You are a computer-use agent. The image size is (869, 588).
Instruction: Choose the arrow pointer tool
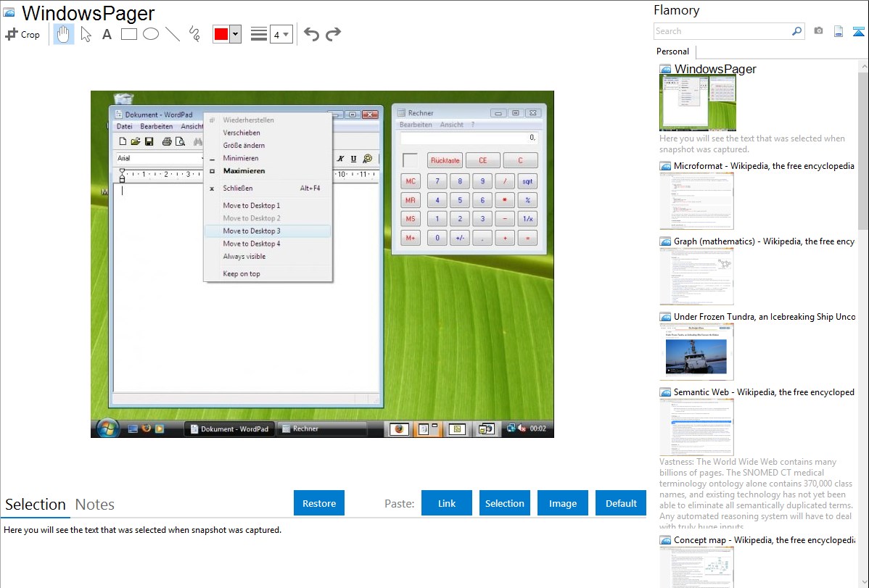point(86,34)
